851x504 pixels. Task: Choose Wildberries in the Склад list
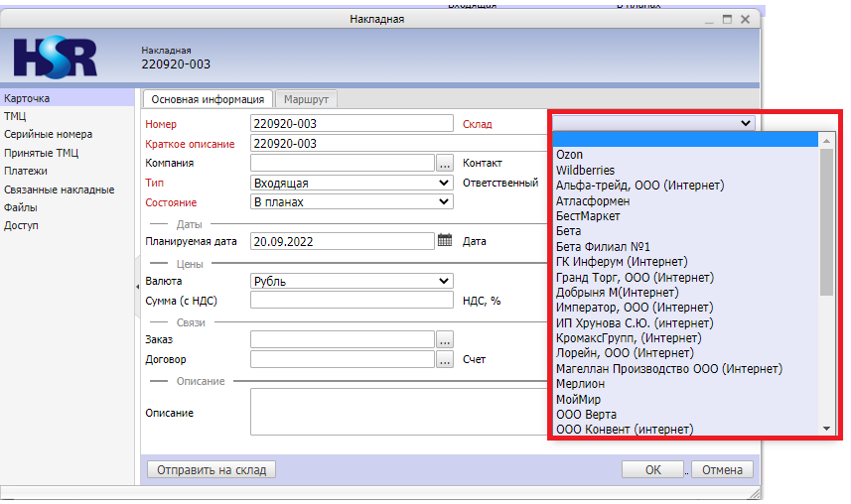(x=685, y=170)
